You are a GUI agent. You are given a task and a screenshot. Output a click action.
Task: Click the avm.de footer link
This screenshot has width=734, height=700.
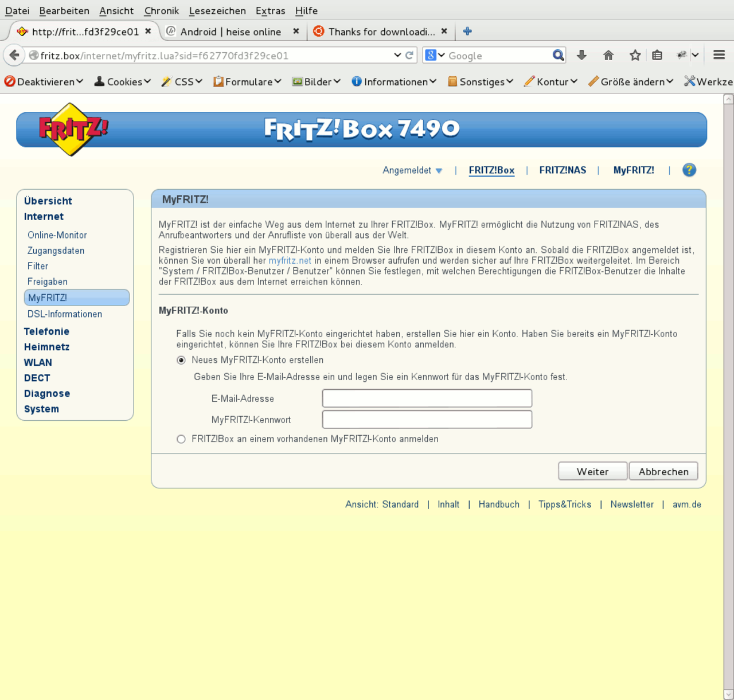tap(687, 505)
